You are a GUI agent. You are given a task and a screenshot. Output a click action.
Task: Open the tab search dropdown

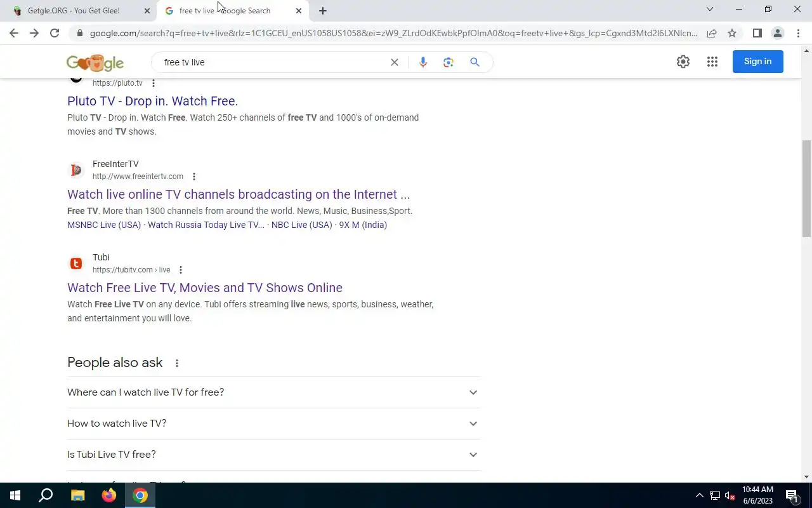pos(710,10)
